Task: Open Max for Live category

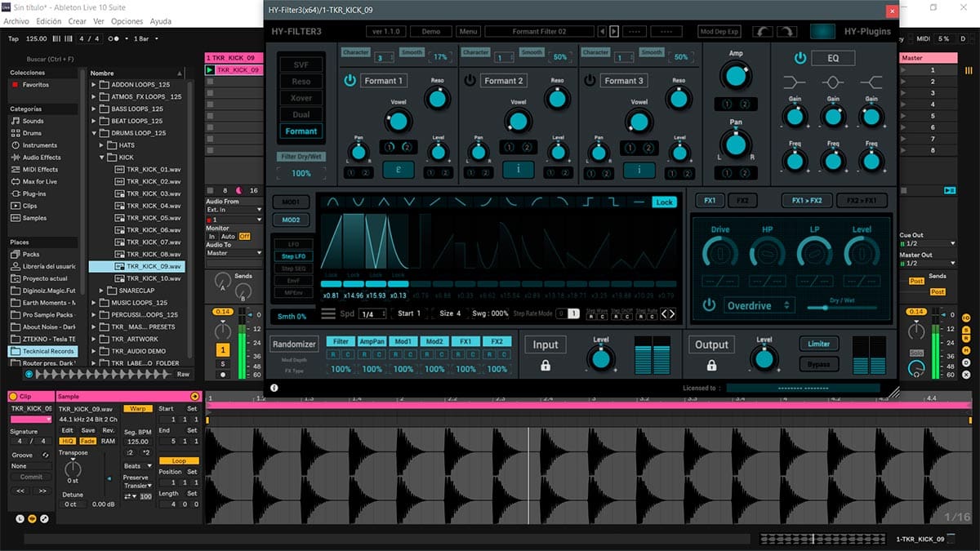Action: pos(40,182)
